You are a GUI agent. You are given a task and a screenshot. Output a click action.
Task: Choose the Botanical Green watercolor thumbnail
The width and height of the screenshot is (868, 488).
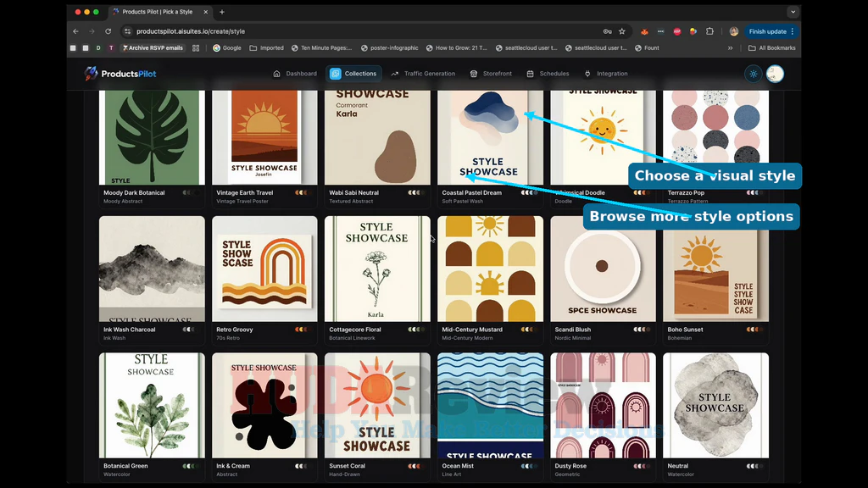(x=152, y=406)
